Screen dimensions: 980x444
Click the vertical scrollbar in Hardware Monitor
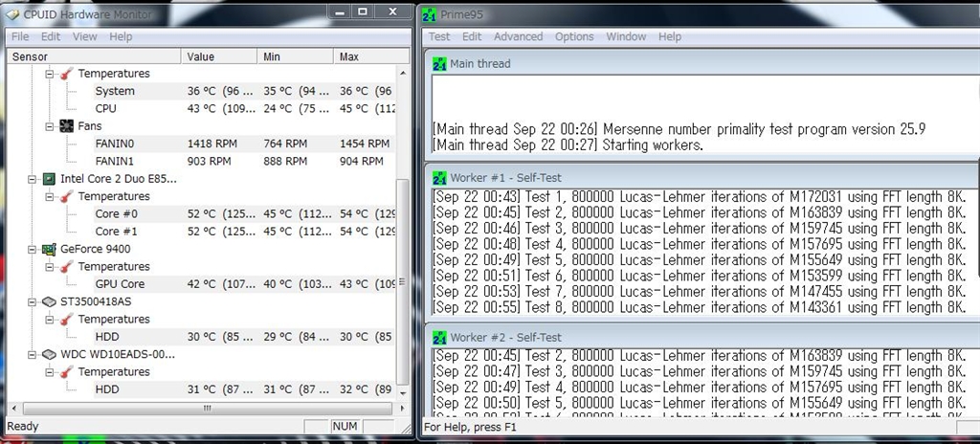tap(403, 282)
